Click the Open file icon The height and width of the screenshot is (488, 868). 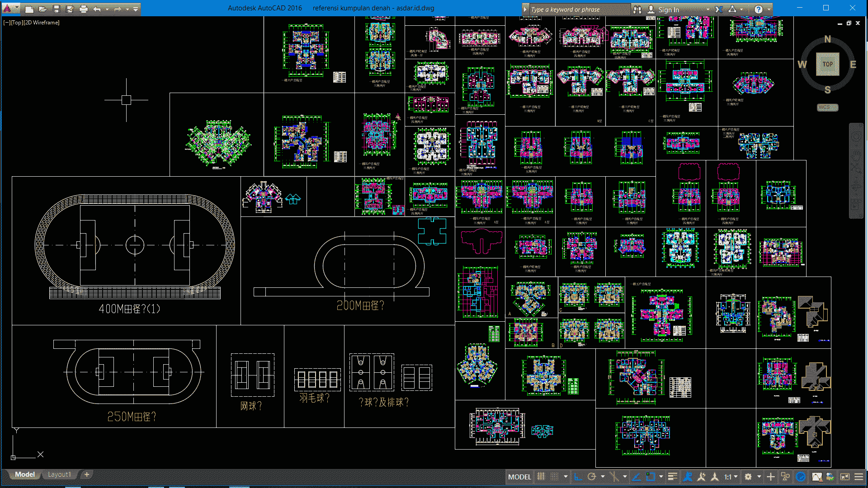pos(42,9)
